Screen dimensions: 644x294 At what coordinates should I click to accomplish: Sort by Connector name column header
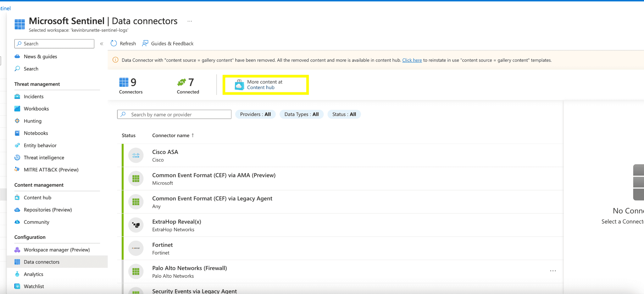[x=171, y=135]
